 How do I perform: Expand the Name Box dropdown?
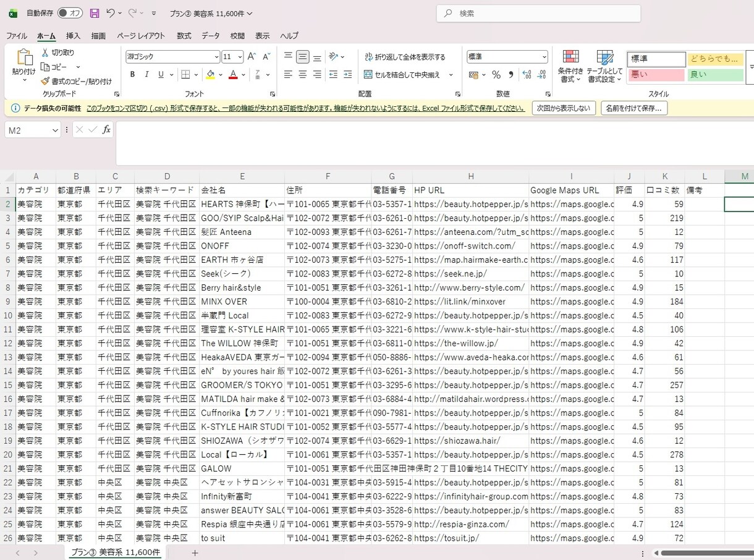tap(56, 130)
